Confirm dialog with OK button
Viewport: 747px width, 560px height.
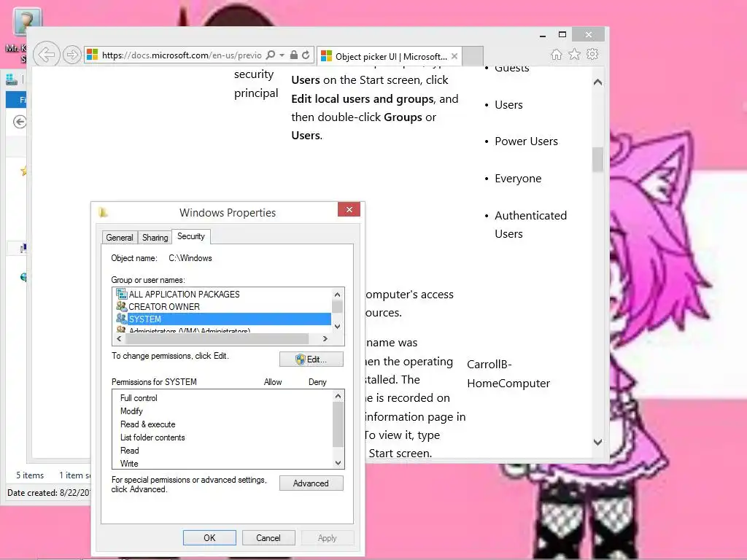click(x=209, y=537)
